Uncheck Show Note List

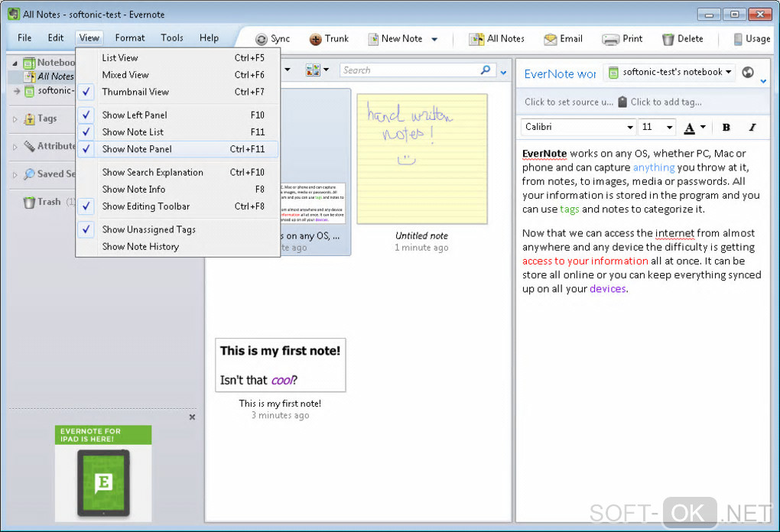[x=178, y=131]
